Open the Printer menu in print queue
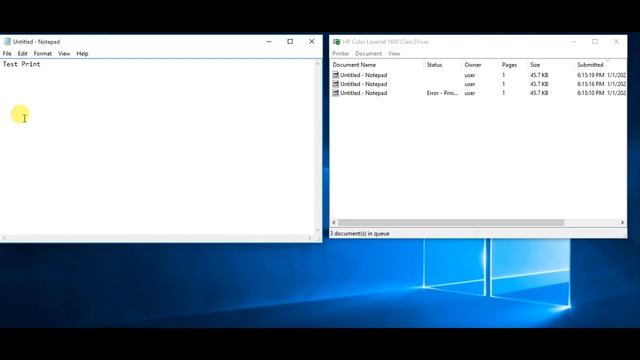640x360 pixels. pos(340,53)
